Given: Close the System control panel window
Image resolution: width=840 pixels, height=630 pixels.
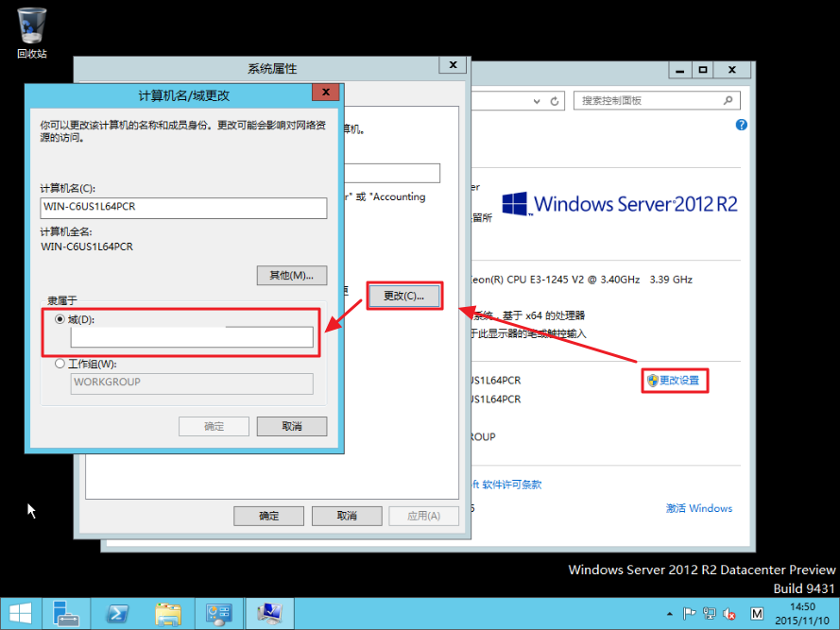Looking at the screenshot, I should point(731,70).
